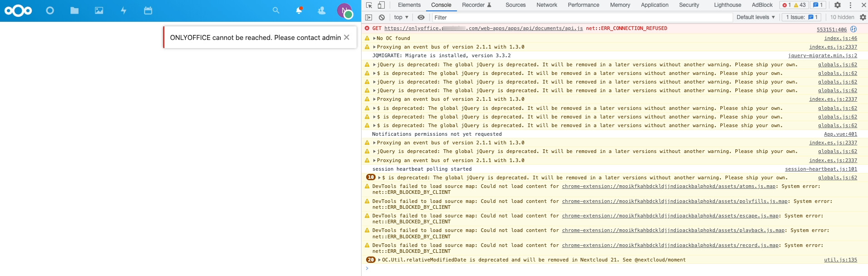
Task: Switch to the Lighthouse tab
Action: tap(728, 5)
